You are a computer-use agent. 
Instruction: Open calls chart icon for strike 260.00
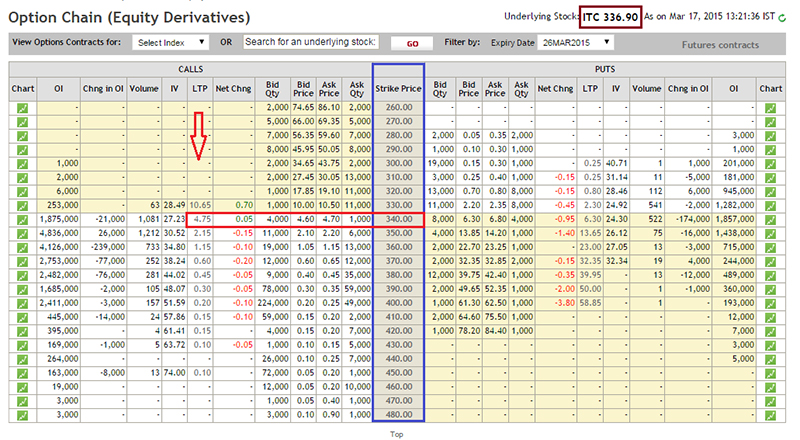pos(22,108)
